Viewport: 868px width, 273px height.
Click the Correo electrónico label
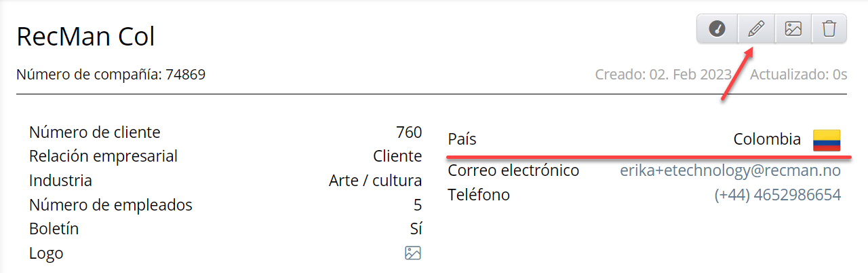(x=513, y=170)
